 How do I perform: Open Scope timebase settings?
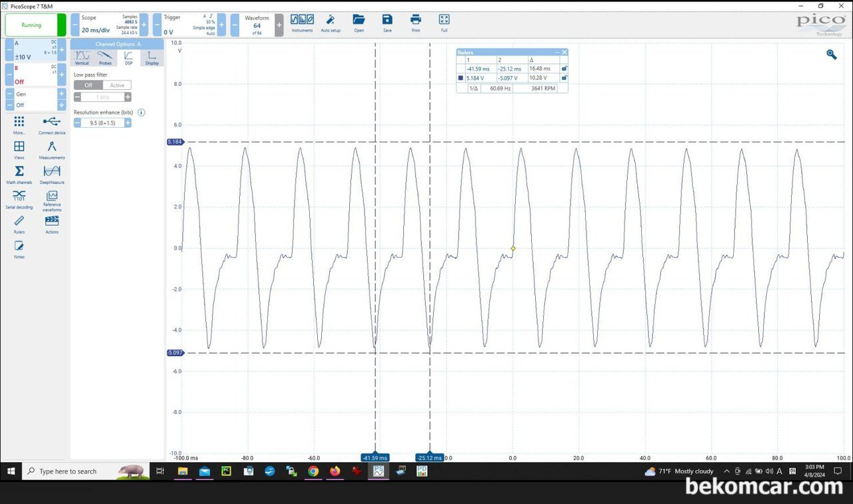[x=109, y=25]
